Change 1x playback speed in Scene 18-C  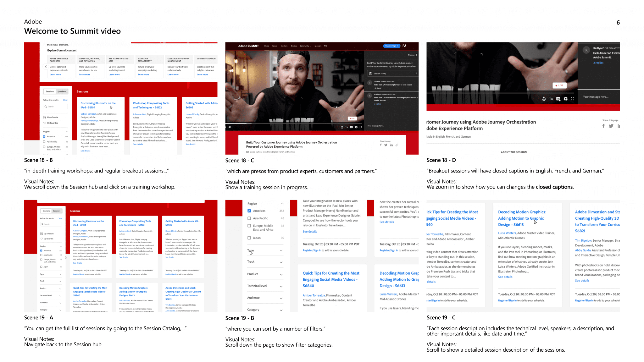click(x=347, y=127)
